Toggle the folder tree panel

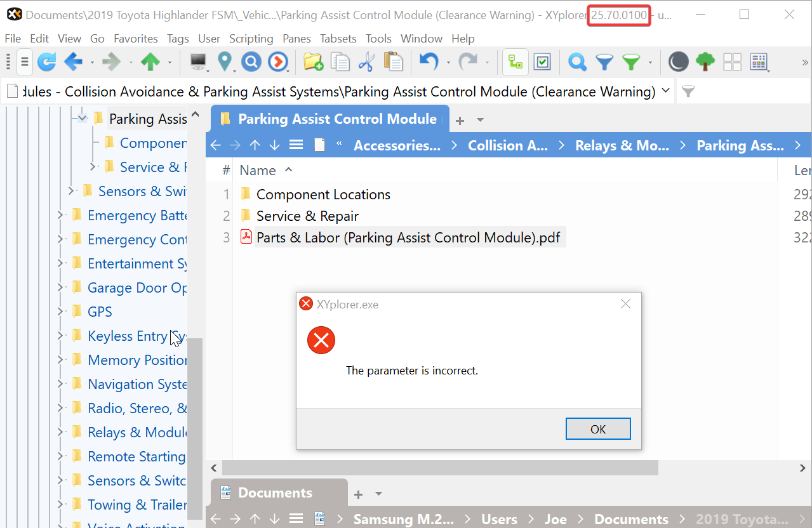click(515, 62)
